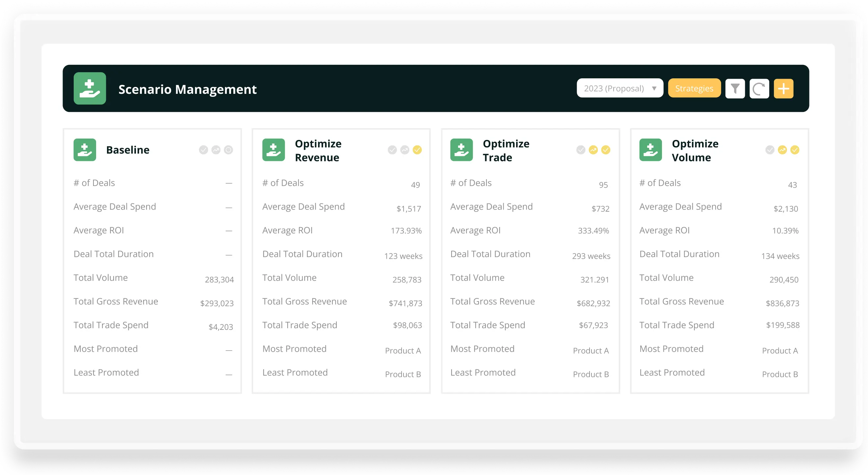
Task: Select the Optimize Trade scenario card title
Action: (x=506, y=150)
